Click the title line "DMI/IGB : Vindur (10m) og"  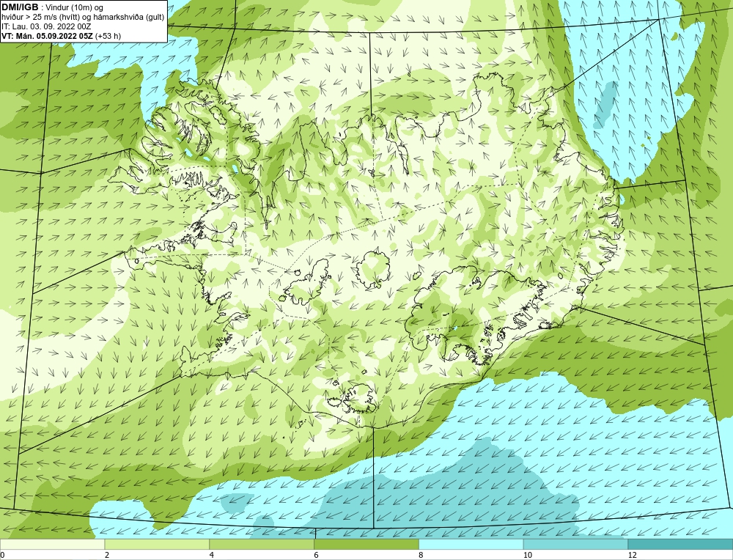52,7
